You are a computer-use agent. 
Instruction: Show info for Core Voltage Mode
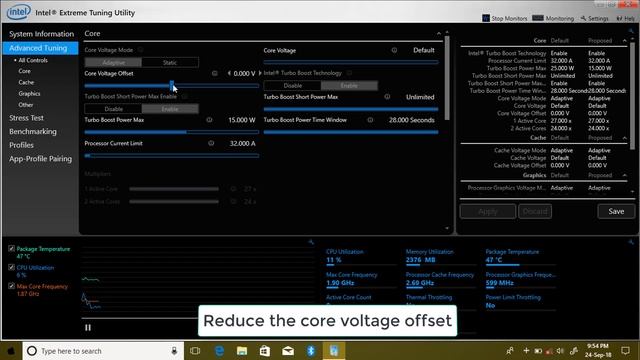pyautogui.click(x=140, y=50)
